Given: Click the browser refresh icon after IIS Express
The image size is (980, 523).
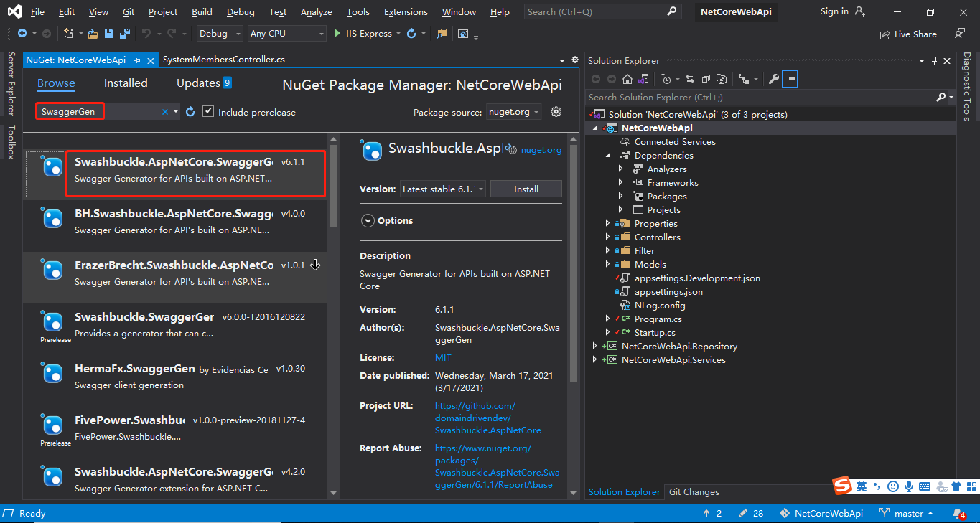Looking at the screenshot, I should coord(411,34).
